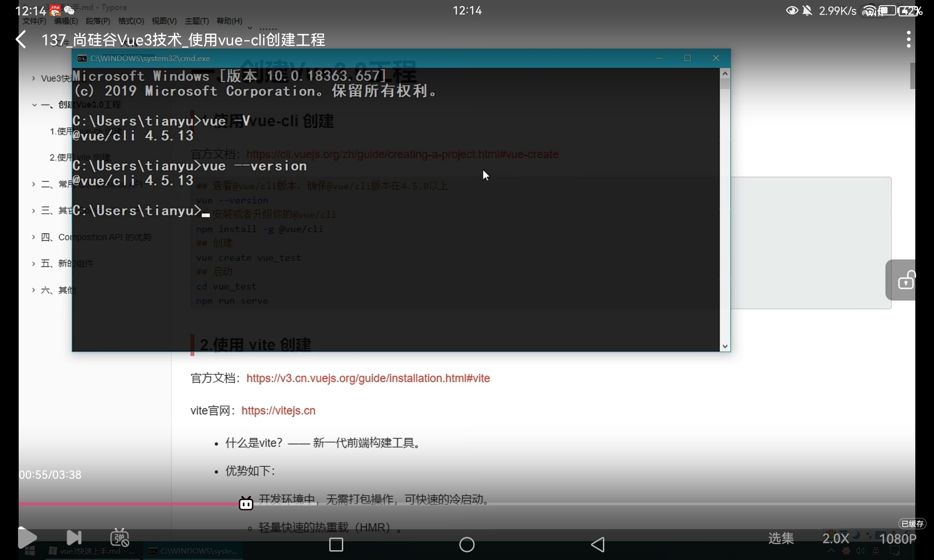934x560 pixels.
Task: Tap Android home circle button
Action: point(467,544)
